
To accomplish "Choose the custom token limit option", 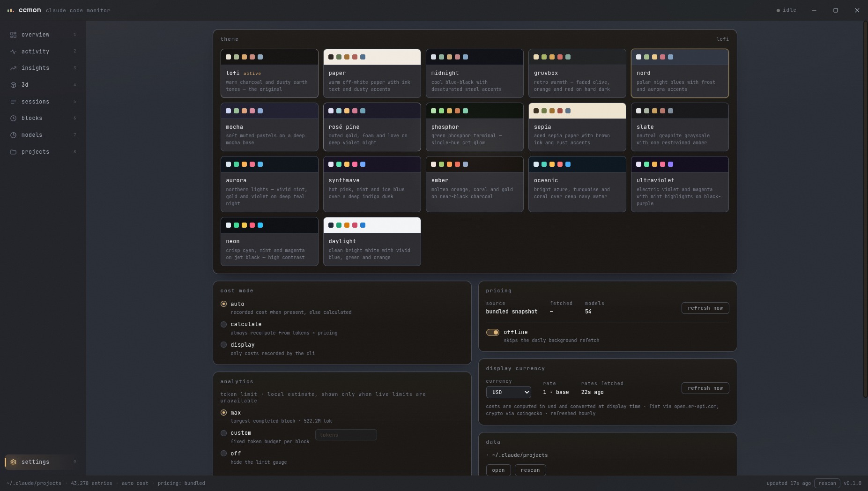I will (x=223, y=433).
